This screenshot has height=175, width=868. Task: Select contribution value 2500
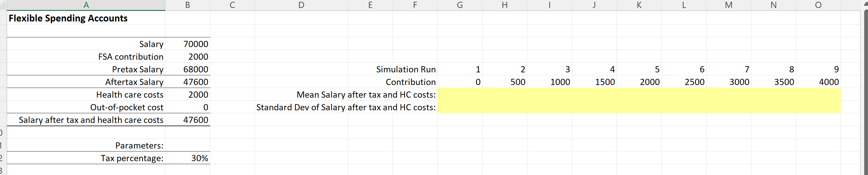pos(684,82)
